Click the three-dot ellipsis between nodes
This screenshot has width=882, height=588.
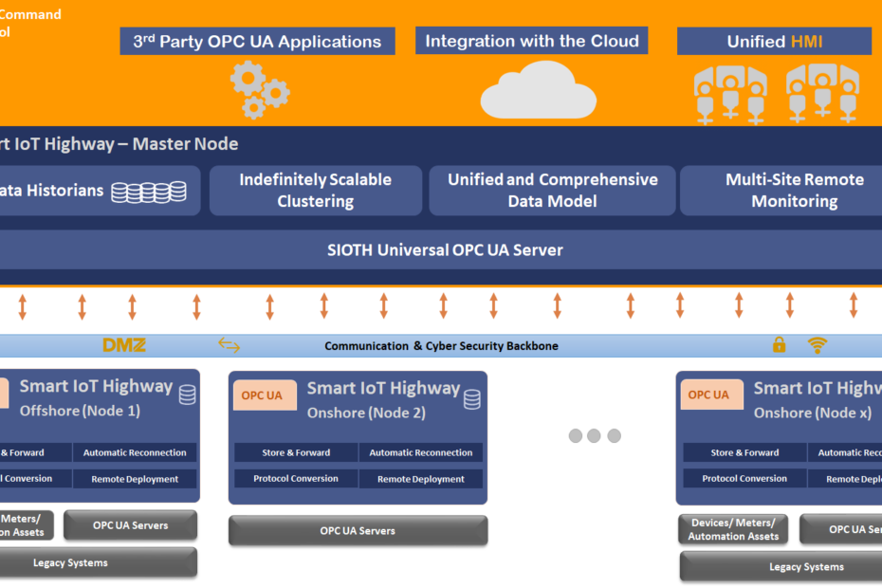click(594, 436)
